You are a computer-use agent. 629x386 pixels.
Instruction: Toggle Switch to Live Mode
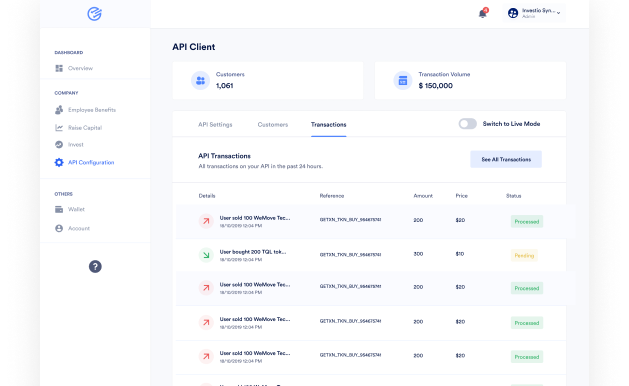coord(468,124)
